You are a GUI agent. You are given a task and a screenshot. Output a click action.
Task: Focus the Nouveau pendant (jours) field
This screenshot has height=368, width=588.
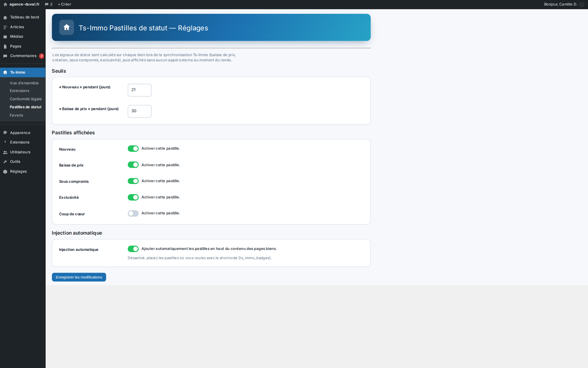point(140,90)
